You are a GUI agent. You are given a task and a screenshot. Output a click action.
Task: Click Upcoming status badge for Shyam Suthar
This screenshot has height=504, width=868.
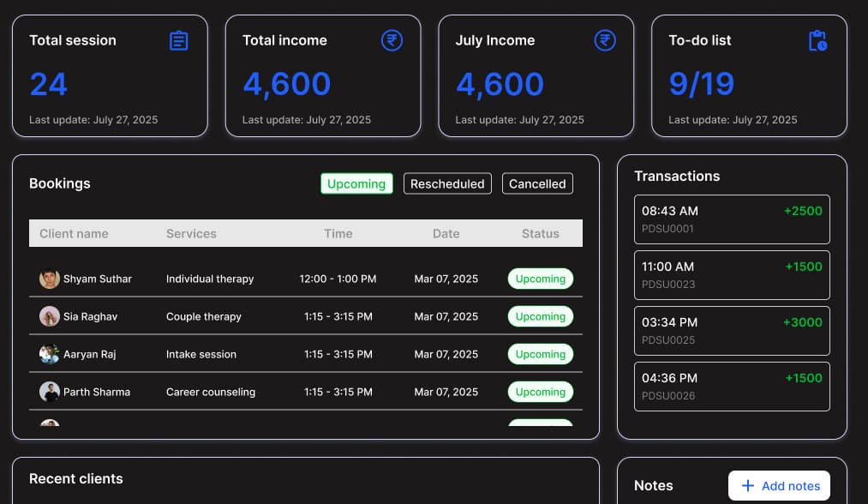(541, 279)
